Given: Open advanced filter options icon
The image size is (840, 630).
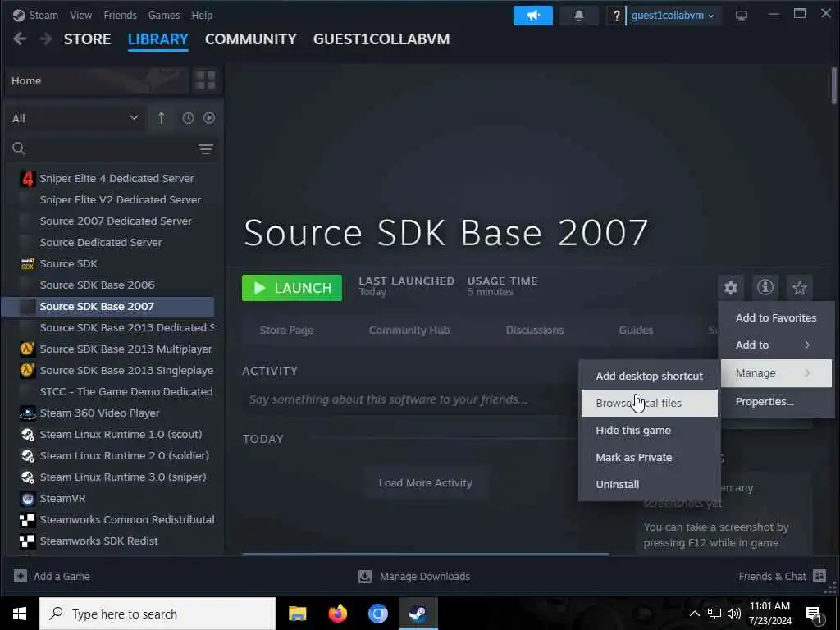Looking at the screenshot, I should tap(206, 149).
